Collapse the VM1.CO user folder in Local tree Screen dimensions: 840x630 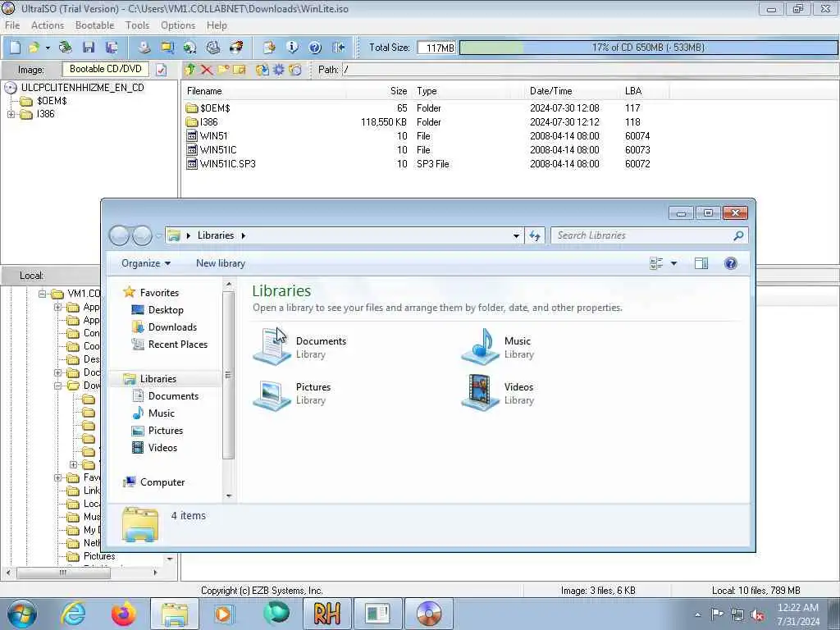tap(43, 294)
